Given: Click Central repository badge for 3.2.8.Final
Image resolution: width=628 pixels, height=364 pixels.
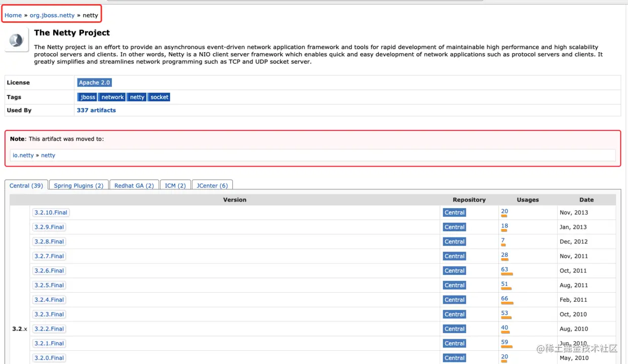Looking at the screenshot, I should pos(454,242).
